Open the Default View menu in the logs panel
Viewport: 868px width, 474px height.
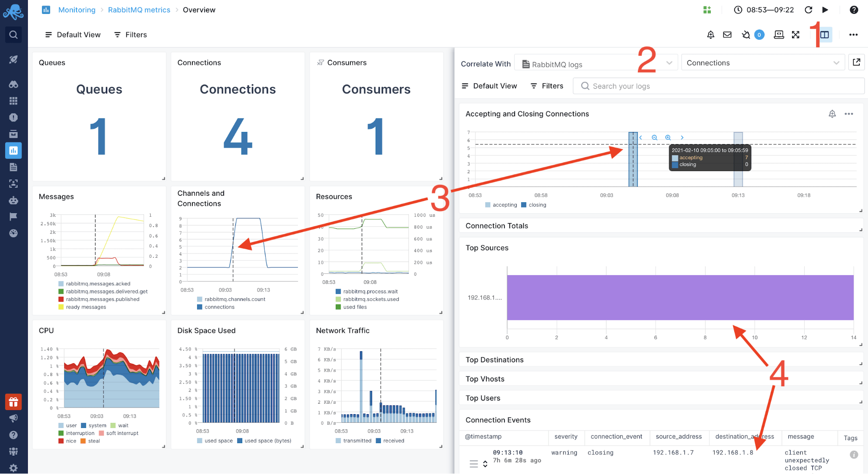click(x=489, y=86)
